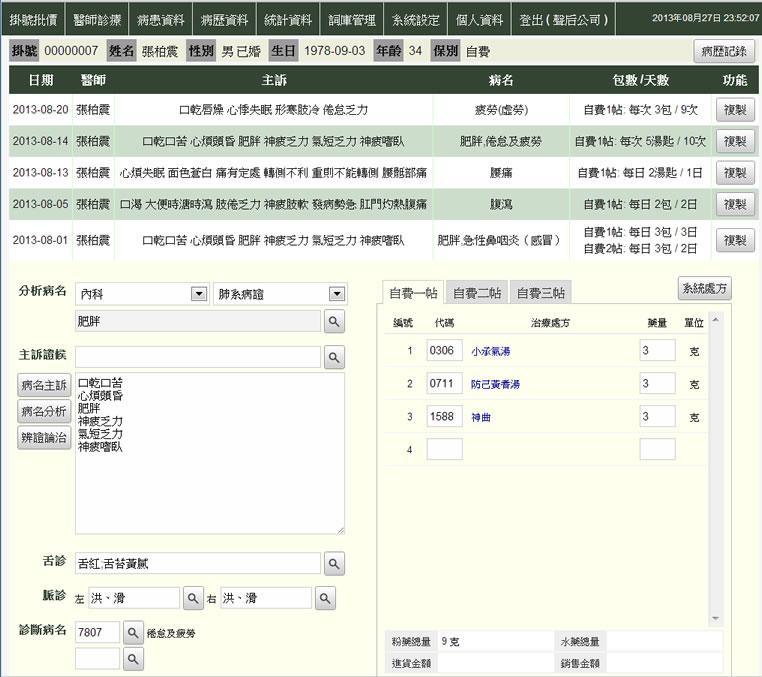Click search icon next to left 脈診 field
This screenshot has width=762, height=677.
tap(195, 598)
